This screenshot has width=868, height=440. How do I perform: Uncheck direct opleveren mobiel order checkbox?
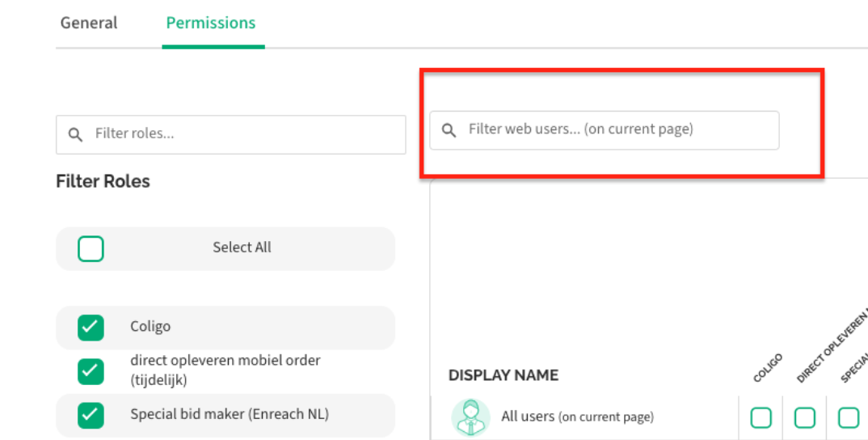[91, 370]
